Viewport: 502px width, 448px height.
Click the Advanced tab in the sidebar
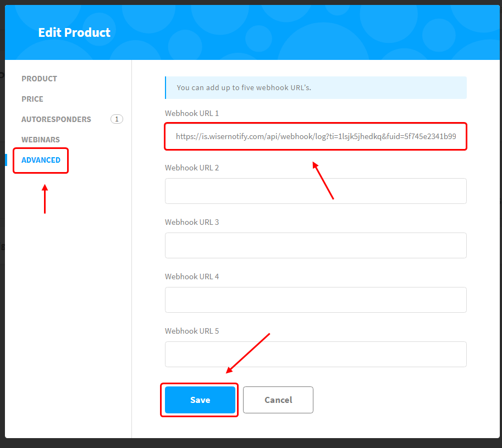tap(41, 160)
